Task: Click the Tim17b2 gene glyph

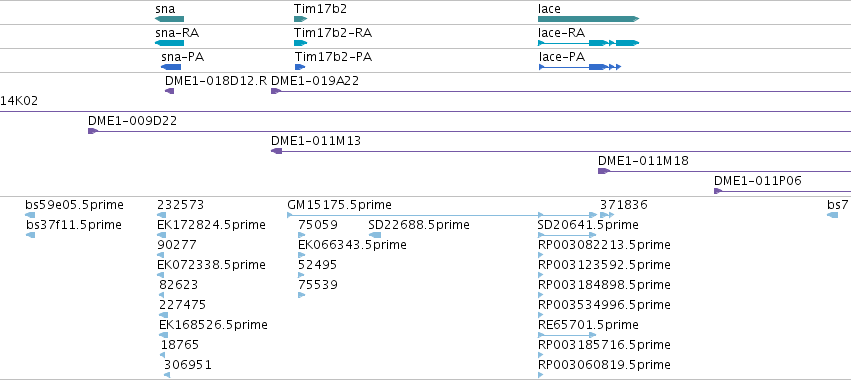Action: click(301, 19)
